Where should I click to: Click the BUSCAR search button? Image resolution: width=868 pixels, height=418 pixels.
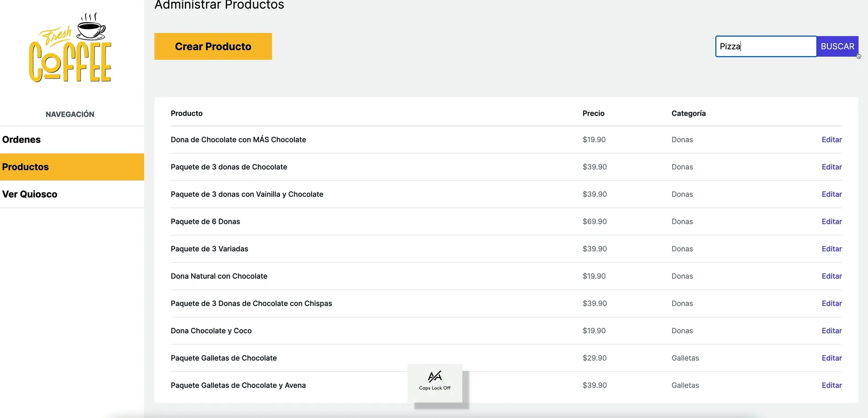click(x=837, y=46)
